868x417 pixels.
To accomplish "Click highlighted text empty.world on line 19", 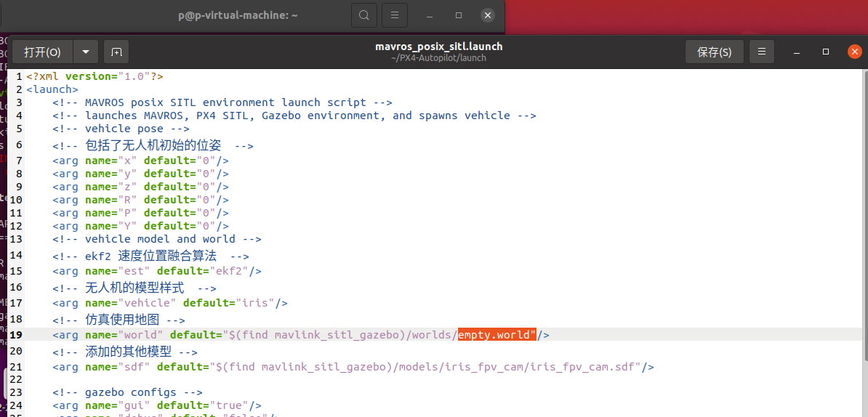I will [x=497, y=335].
